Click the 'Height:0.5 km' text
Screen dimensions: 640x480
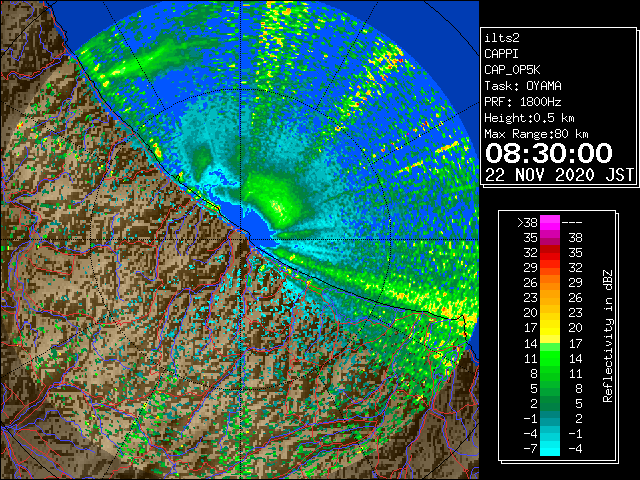click(529, 118)
